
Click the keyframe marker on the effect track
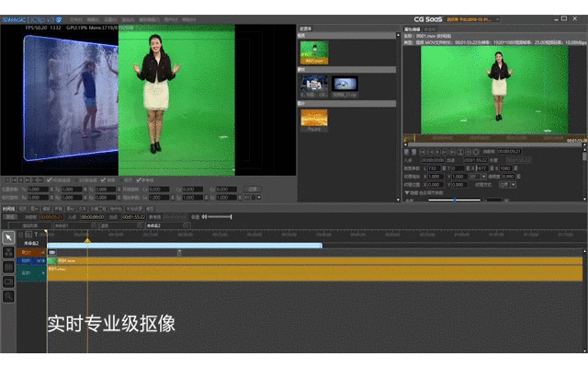coord(179,253)
